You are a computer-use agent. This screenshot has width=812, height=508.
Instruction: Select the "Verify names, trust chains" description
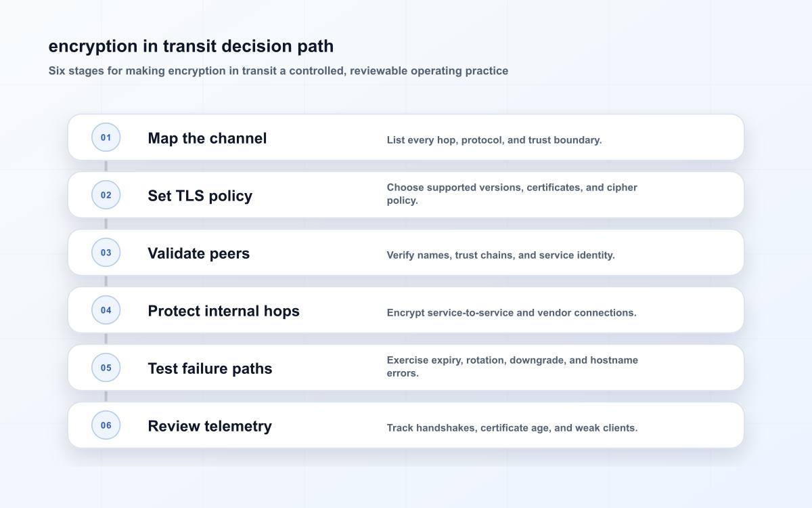501,255
